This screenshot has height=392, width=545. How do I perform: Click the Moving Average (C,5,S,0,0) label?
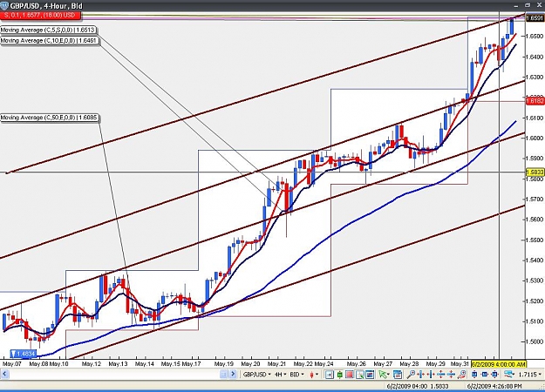click(x=48, y=30)
